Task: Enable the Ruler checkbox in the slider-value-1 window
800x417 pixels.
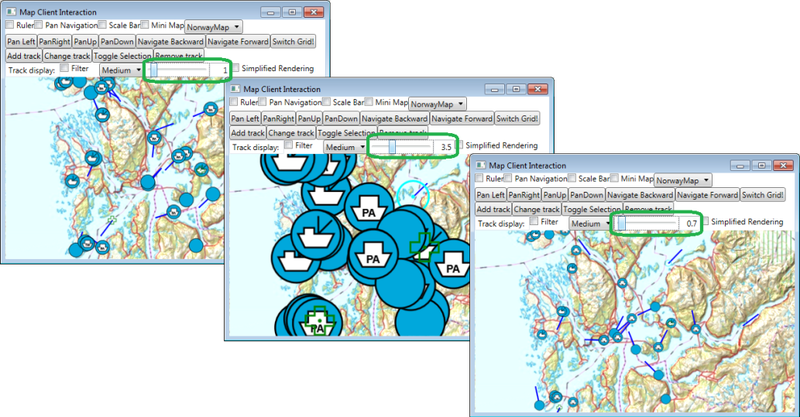Action: [x=10, y=24]
